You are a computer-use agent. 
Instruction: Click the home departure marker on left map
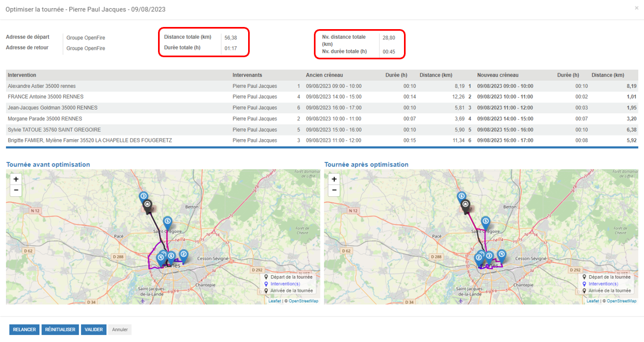click(147, 206)
